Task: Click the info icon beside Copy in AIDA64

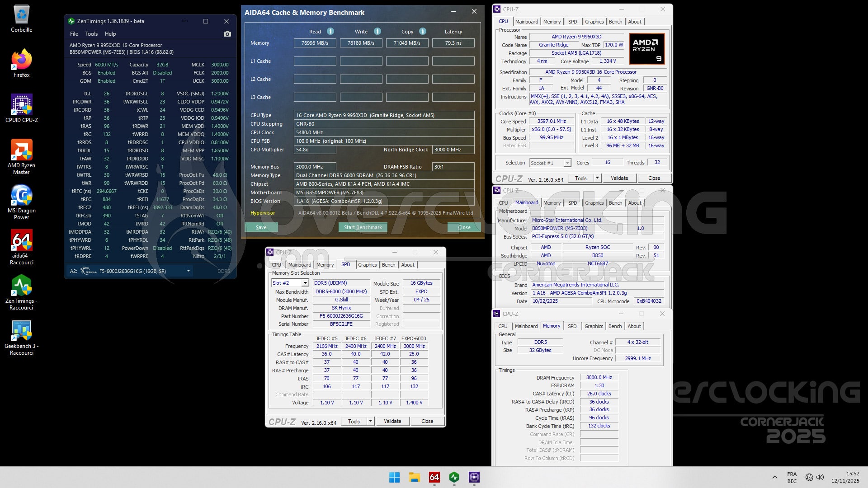Action: (x=423, y=31)
